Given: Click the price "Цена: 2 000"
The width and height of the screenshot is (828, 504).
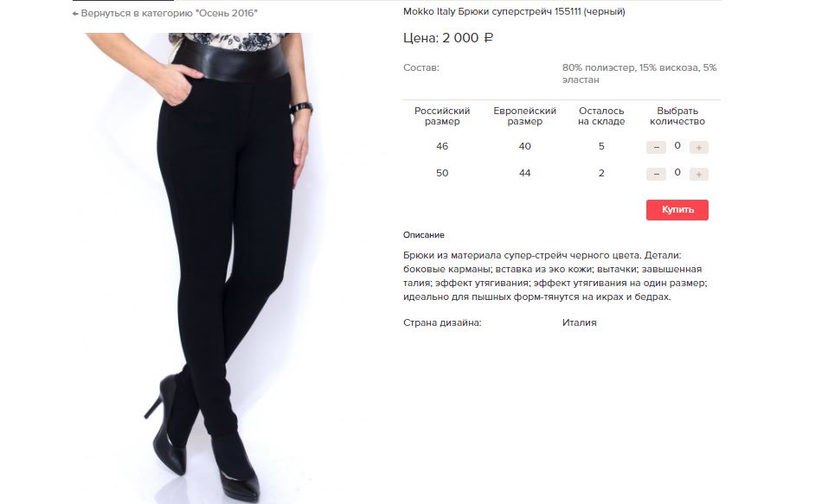Looking at the screenshot, I should [x=448, y=38].
